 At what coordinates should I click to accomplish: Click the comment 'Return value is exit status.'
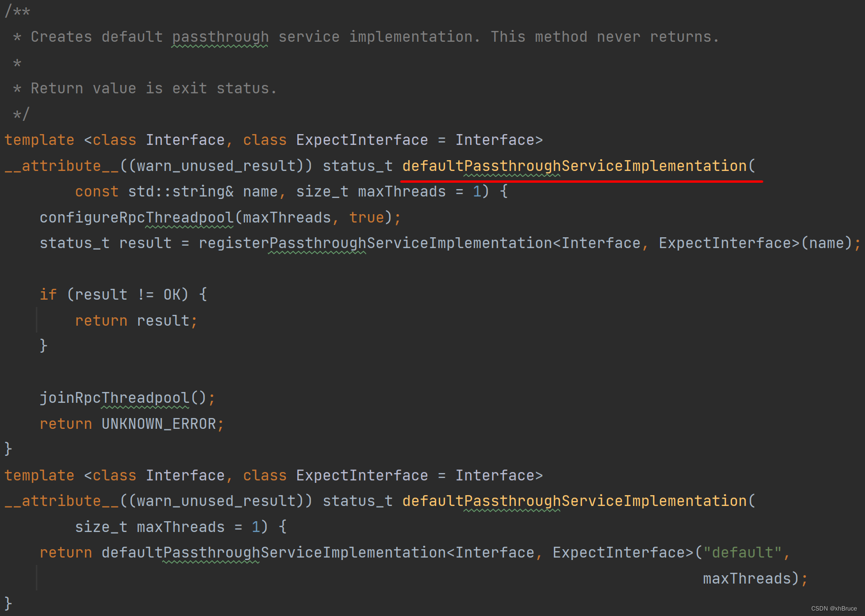154,88
